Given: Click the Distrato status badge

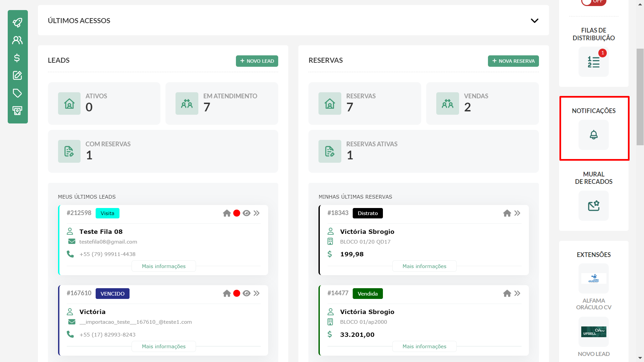Looking at the screenshot, I should (368, 213).
